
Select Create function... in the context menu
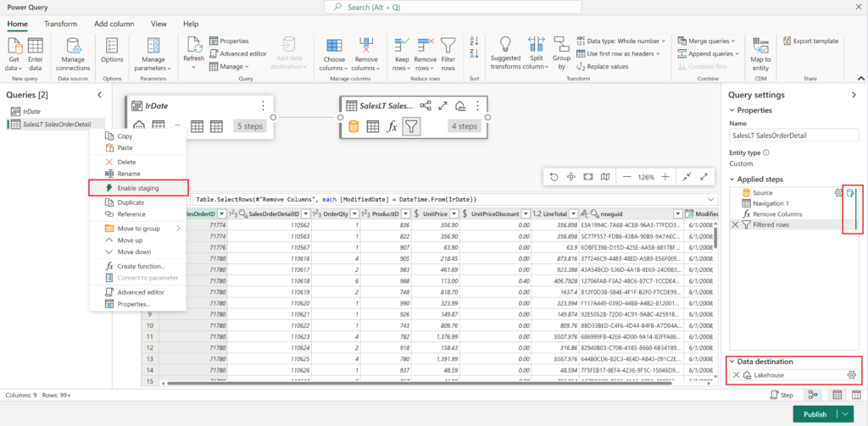[x=138, y=266]
